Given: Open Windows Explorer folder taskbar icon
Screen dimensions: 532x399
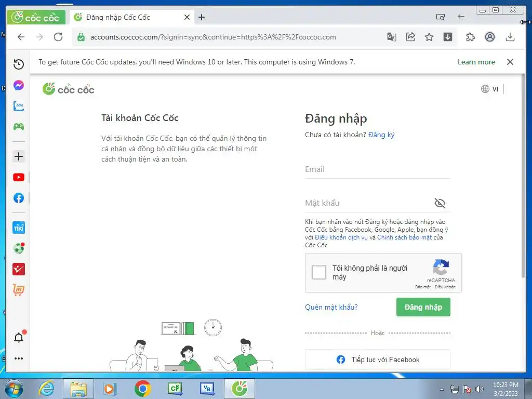Looking at the screenshot, I should click(78, 389).
